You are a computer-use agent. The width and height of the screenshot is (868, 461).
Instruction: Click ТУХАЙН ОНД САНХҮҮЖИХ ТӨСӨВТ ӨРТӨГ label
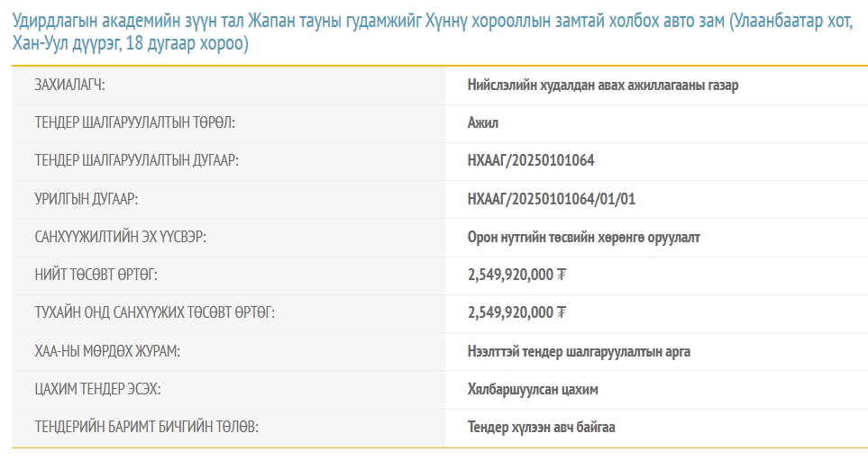[x=155, y=313]
